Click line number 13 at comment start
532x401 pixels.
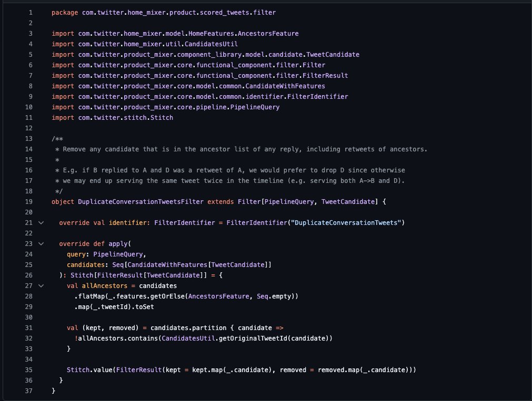click(29, 139)
